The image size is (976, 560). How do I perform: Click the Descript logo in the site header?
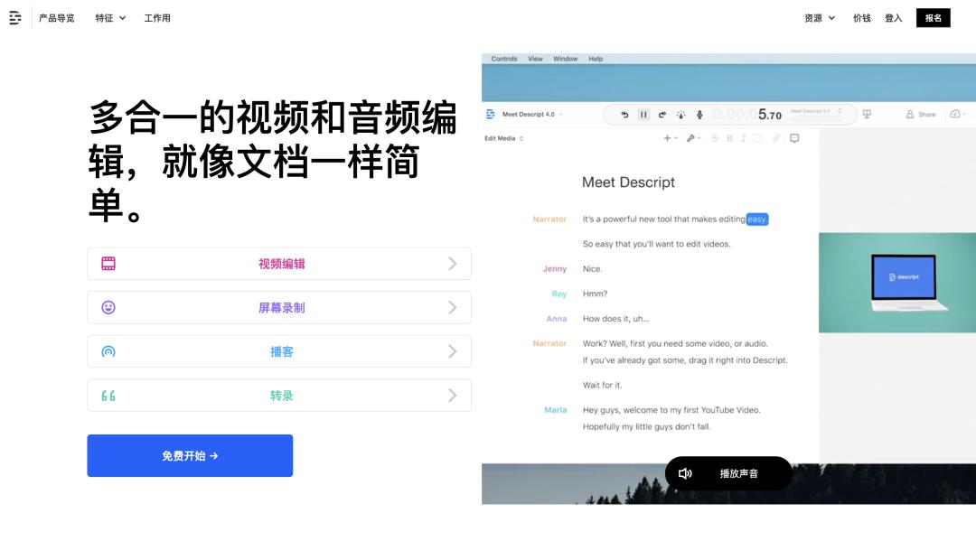click(x=15, y=18)
